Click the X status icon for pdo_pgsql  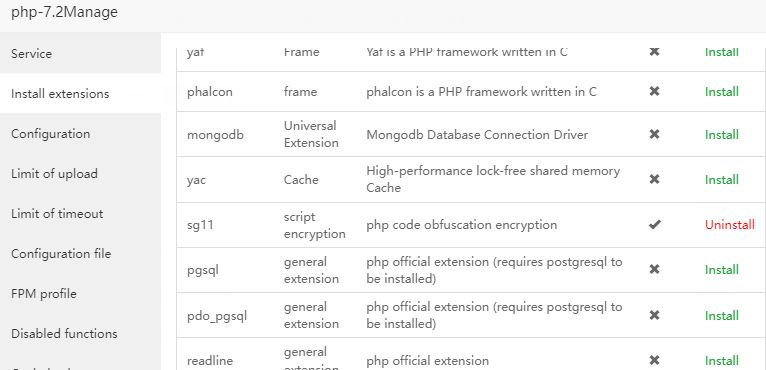coord(654,315)
